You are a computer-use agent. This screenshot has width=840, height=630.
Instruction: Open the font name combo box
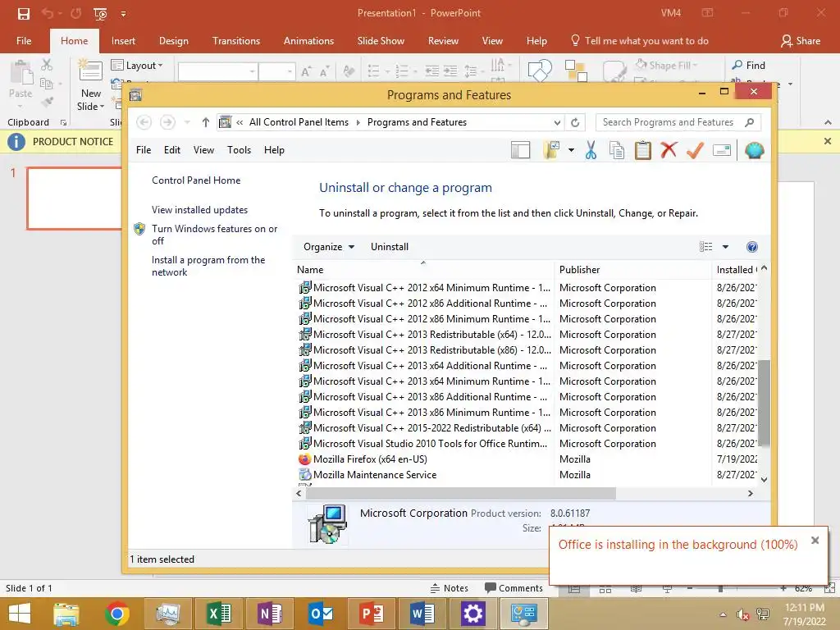217,71
